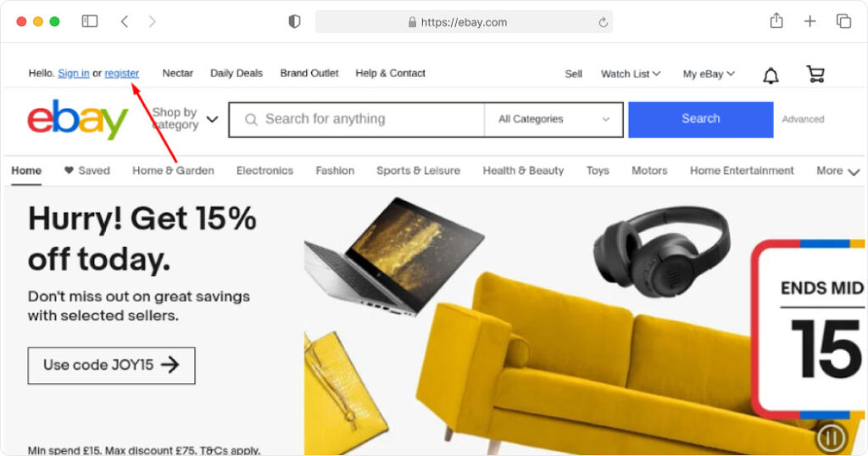Click the register link
868x456 pixels.
[x=122, y=73]
